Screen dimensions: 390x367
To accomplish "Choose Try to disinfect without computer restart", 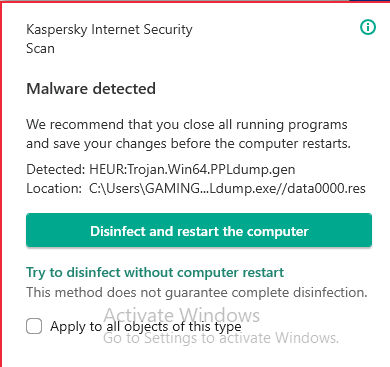I will click(155, 272).
